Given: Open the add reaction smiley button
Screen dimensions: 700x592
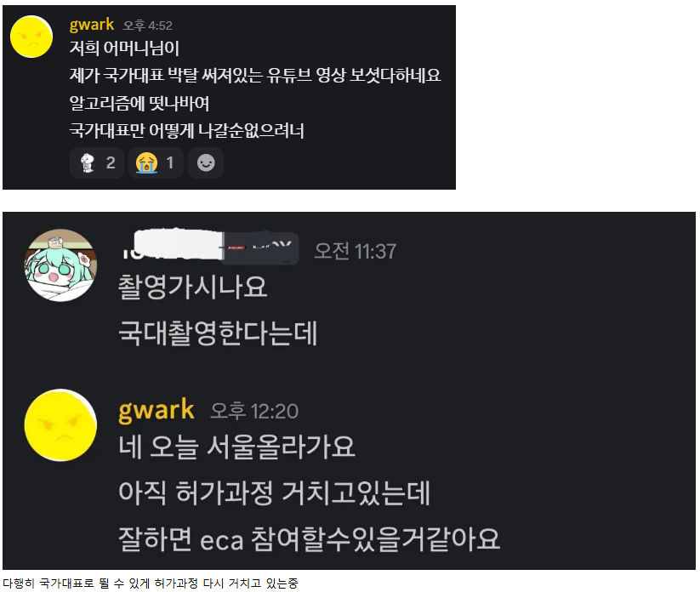Looking at the screenshot, I should (206, 163).
